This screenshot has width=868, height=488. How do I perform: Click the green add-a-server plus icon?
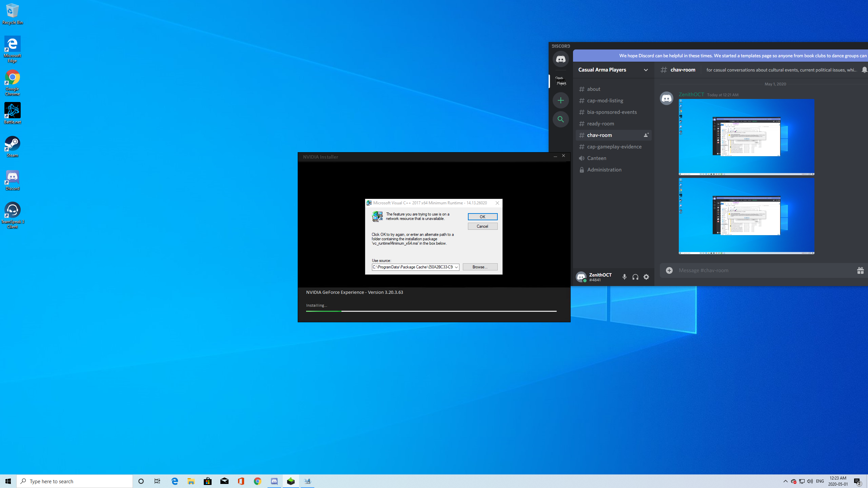pyautogui.click(x=561, y=100)
